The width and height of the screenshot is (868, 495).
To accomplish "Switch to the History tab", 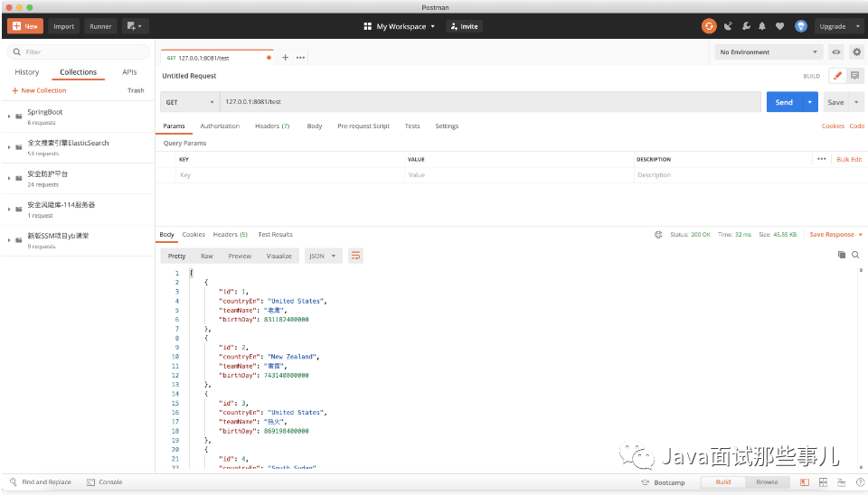I will [x=26, y=72].
